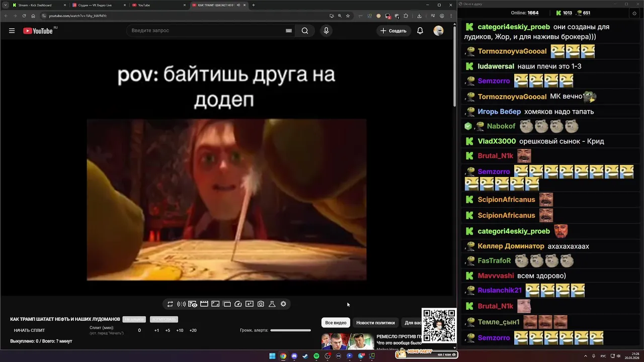The image size is (644, 362).
Task: Click the browser back arrow
Action: coord(6,16)
